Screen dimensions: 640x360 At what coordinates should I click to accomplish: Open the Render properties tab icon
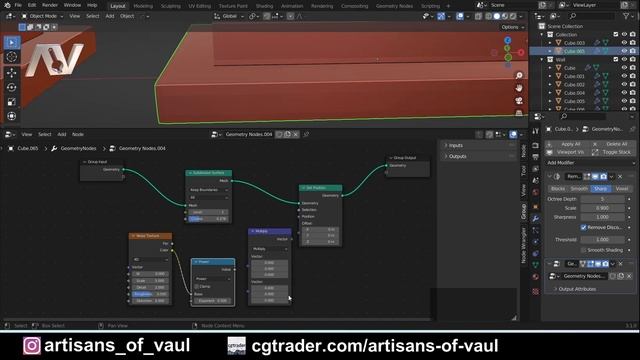(536, 146)
